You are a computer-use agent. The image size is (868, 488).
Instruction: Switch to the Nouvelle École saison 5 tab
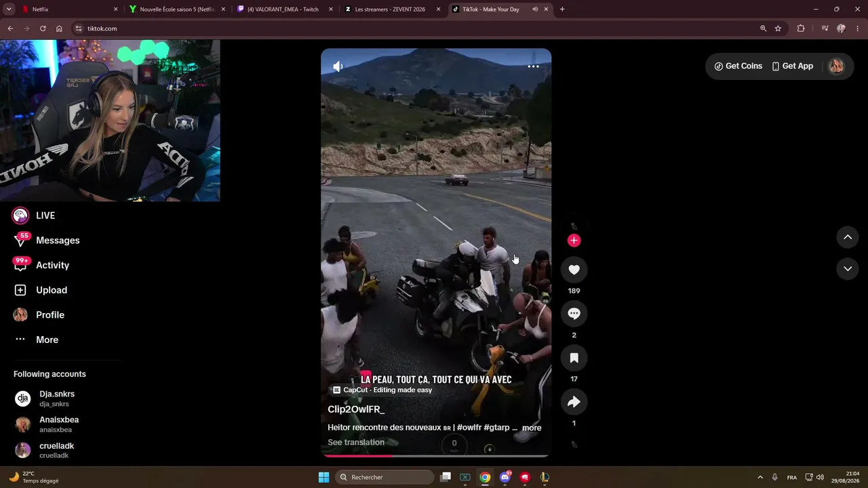tap(176, 9)
